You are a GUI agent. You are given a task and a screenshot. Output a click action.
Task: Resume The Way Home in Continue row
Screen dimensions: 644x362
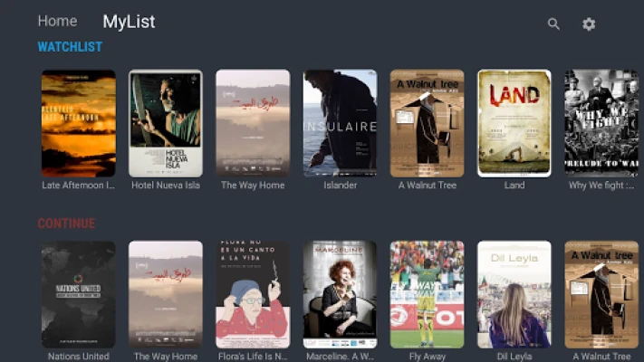tap(166, 295)
